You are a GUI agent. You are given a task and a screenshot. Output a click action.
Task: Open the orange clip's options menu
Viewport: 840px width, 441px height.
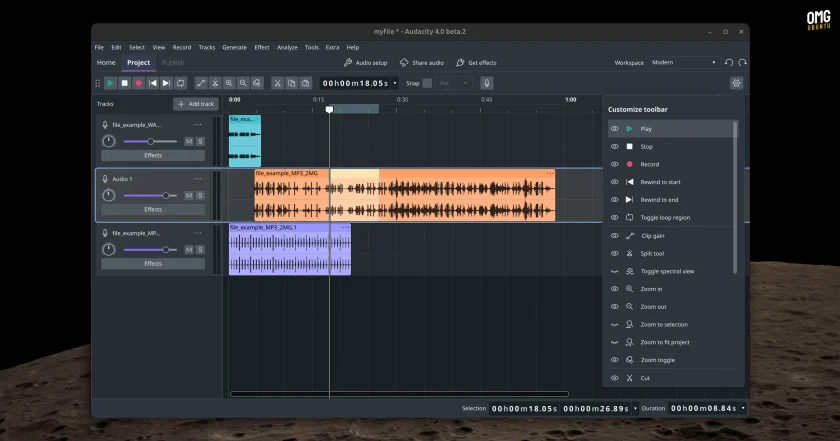[x=550, y=174]
